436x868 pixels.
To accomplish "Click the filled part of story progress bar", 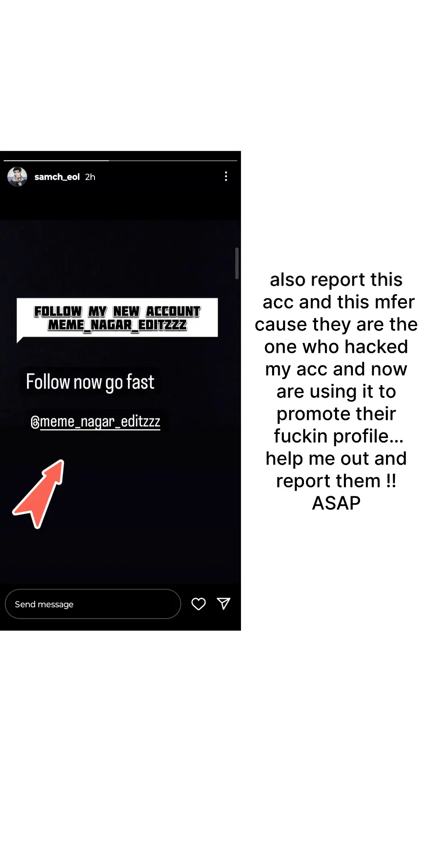I will tap(56, 160).
